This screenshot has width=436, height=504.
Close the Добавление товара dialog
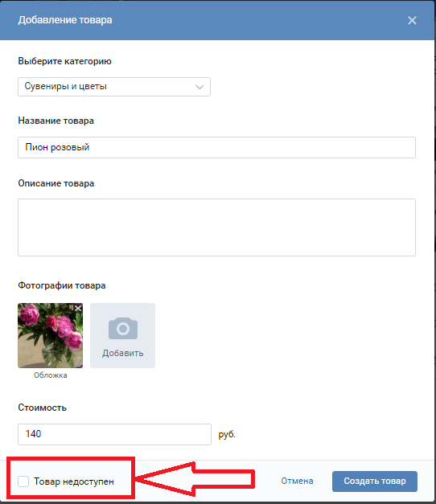point(412,21)
